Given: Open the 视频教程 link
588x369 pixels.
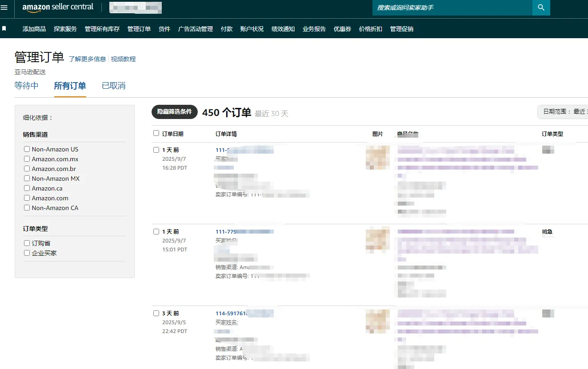Looking at the screenshot, I should tap(124, 59).
